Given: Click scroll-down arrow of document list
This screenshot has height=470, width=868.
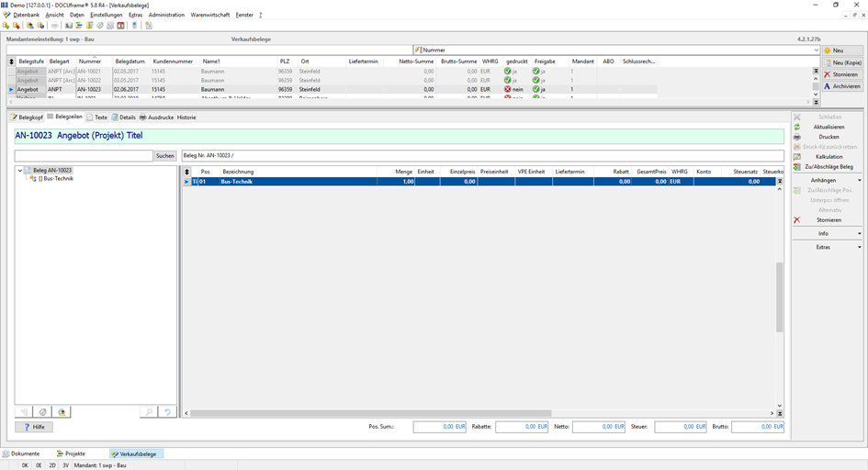Looking at the screenshot, I should pyautogui.click(x=816, y=94).
